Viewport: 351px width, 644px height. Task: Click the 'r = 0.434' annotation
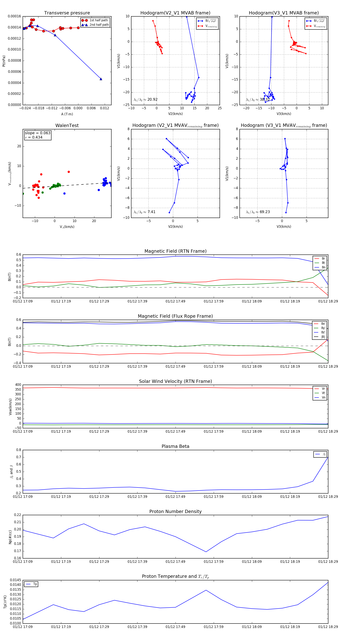coord(34,137)
